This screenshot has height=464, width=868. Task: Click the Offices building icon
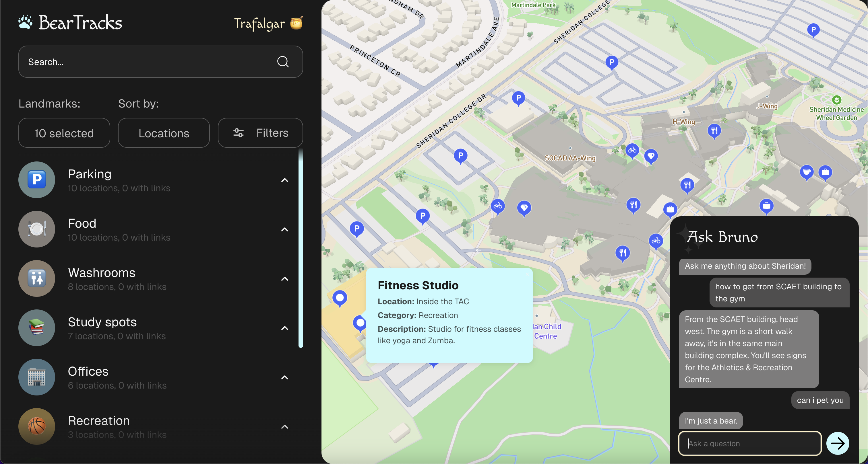click(37, 377)
